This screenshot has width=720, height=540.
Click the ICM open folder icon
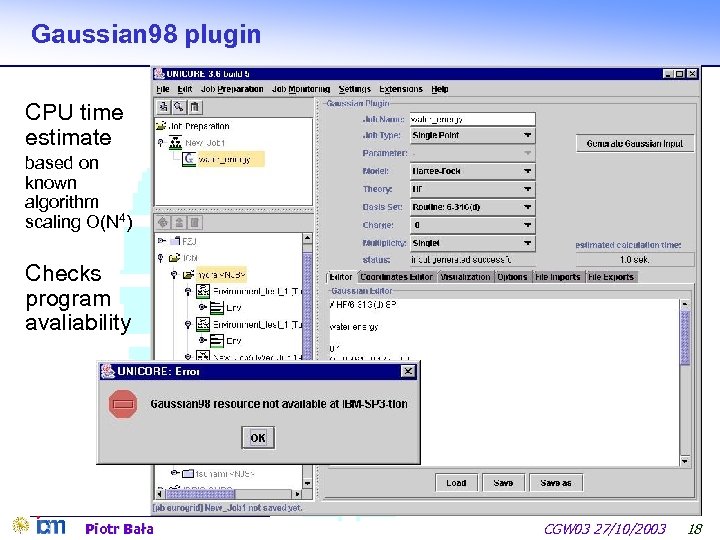point(174,258)
